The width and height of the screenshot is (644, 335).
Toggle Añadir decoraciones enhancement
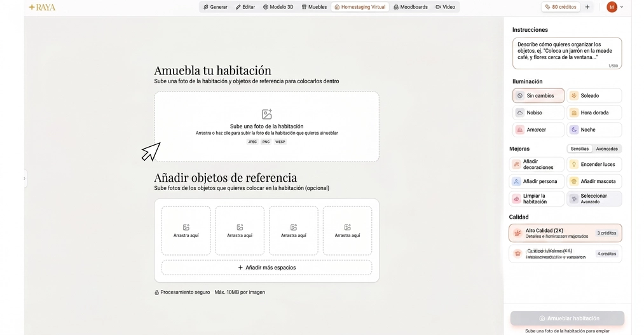pyautogui.click(x=537, y=164)
